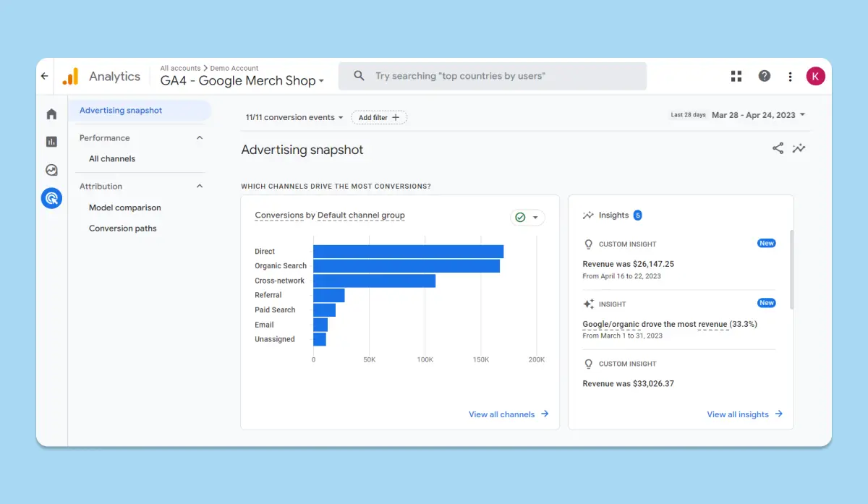Click the From April 16 to 22, 2023 text
The height and width of the screenshot is (504, 868).
click(621, 276)
